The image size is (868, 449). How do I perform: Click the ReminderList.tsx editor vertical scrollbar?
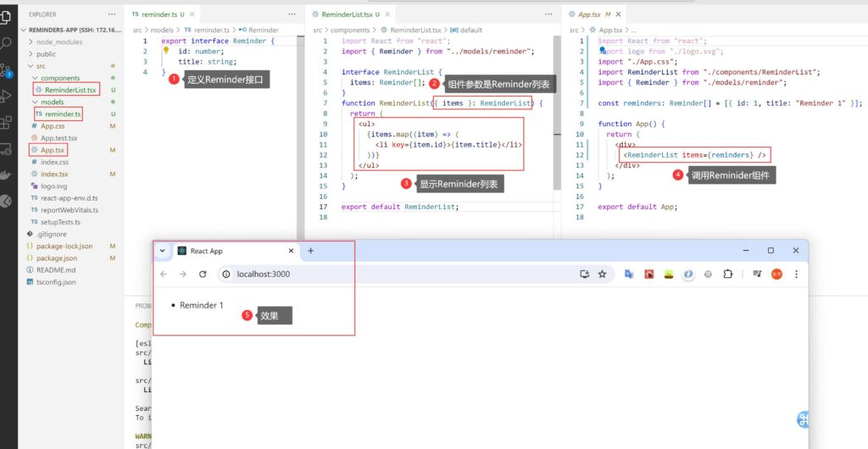(557, 114)
